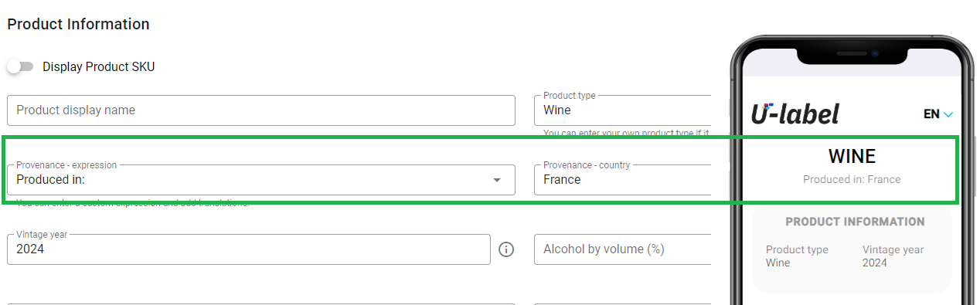The image size is (980, 305).
Task: Click the Produced in: France preview text
Action: click(x=852, y=179)
